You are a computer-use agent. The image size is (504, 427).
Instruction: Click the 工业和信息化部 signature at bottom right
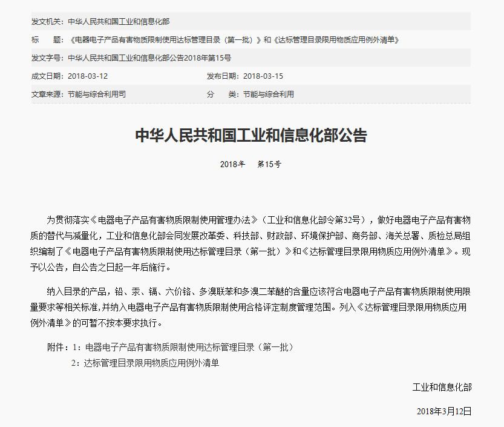point(442,387)
